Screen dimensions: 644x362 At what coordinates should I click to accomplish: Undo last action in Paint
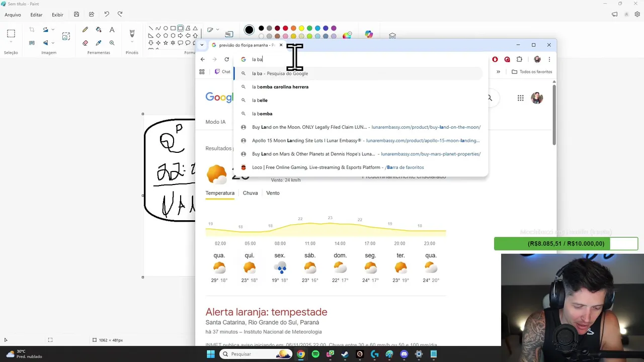coord(106,15)
